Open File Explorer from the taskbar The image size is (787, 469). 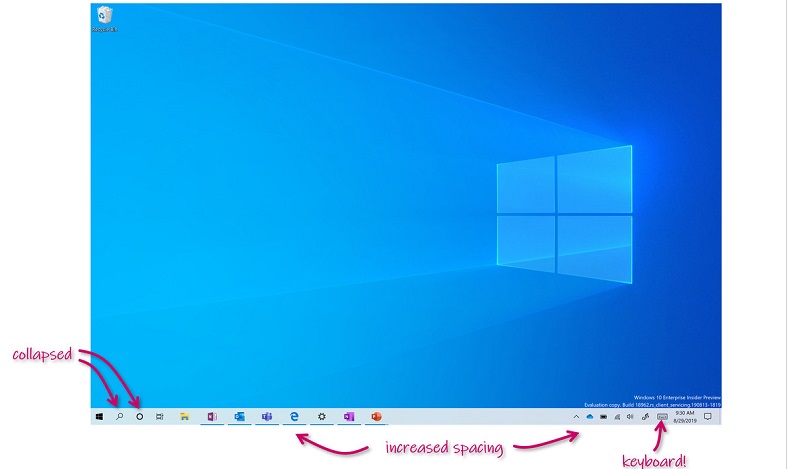point(185,417)
